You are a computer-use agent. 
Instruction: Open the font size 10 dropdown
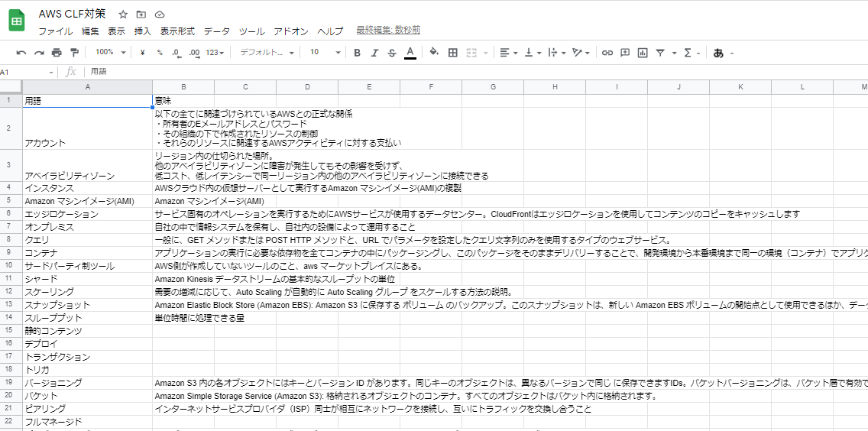pyautogui.click(x=325, y=52)
